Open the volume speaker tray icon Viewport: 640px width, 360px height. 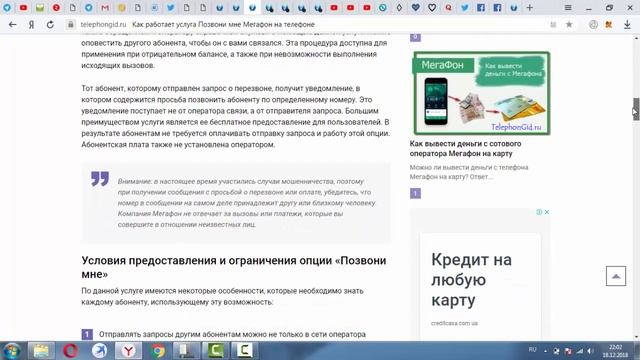(591, 351)
